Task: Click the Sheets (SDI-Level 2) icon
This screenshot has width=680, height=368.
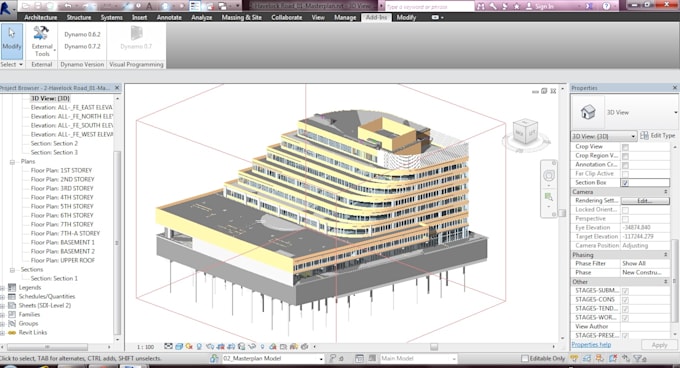Action: pyautogui.click(x=12, y=306)
